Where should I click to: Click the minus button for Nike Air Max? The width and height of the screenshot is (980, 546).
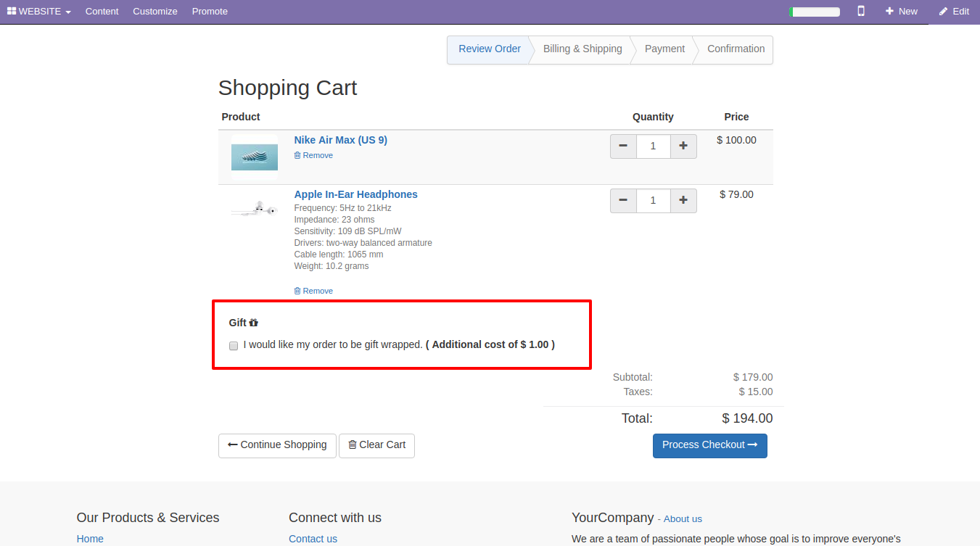tap(623, 146)
